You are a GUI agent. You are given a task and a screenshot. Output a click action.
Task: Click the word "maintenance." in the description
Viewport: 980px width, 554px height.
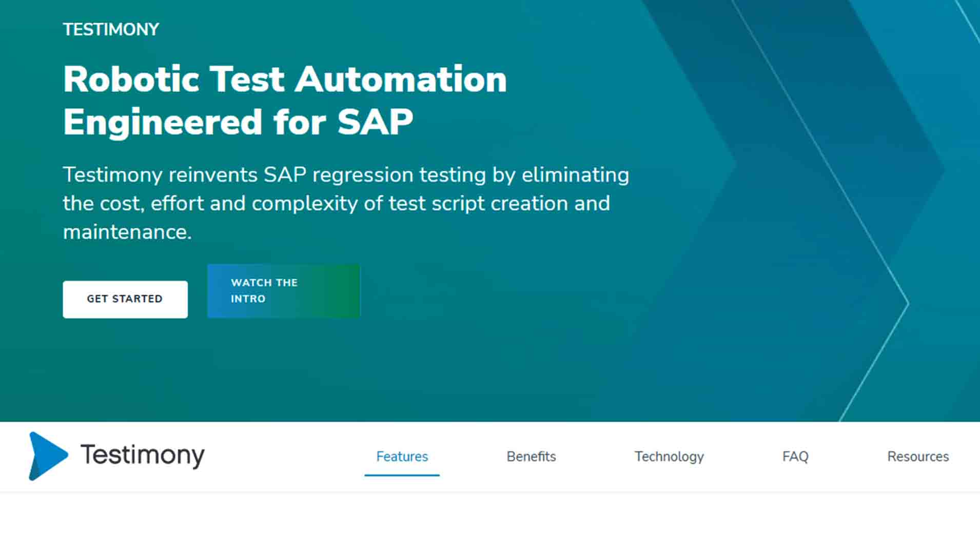point(127,232)
